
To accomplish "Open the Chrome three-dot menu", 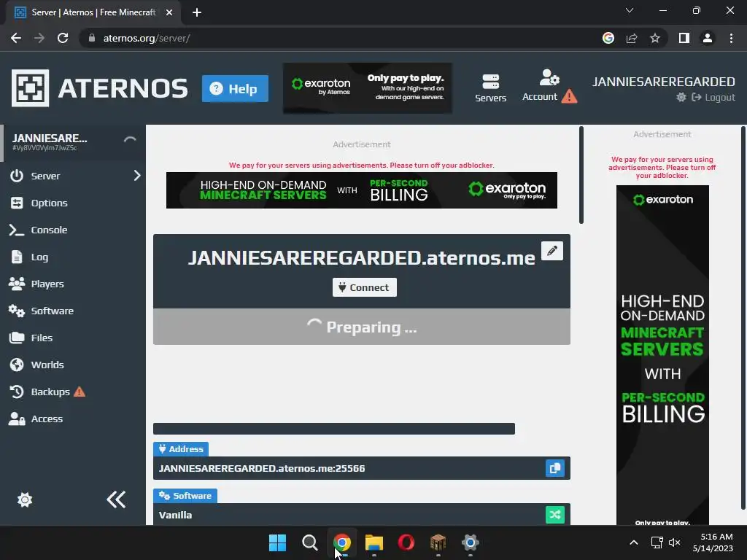I will [x=731, y=38].
